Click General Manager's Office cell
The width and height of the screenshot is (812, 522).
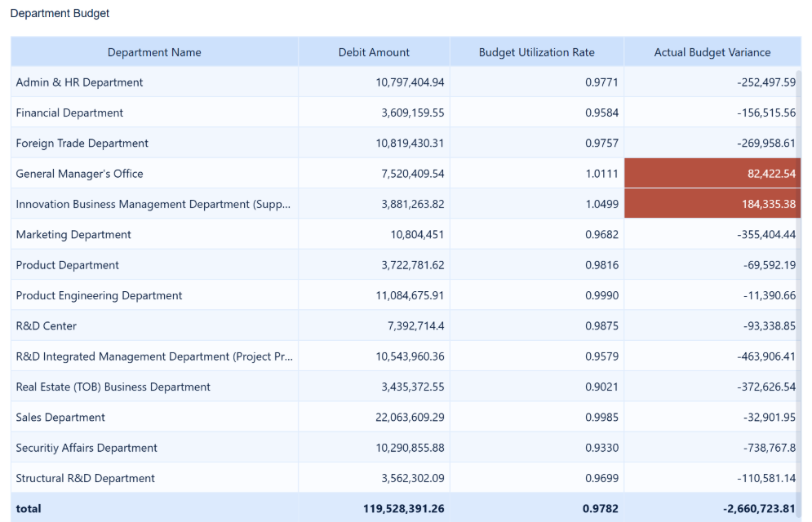79,174
